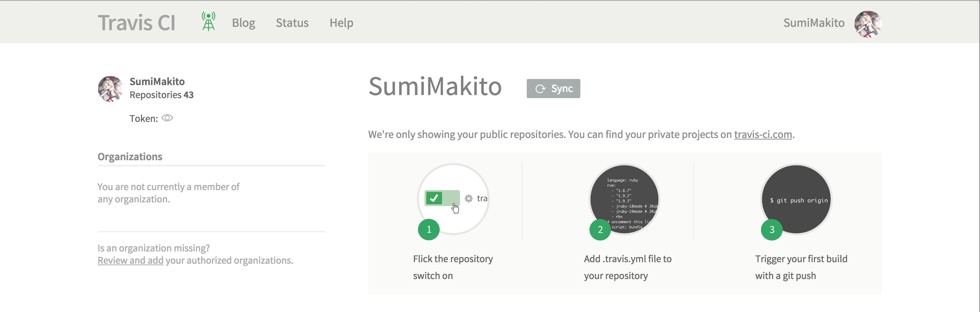The image size is (980, 312).
Task: Select the SumiMakito account in sidebar
Action: [157, 82]
